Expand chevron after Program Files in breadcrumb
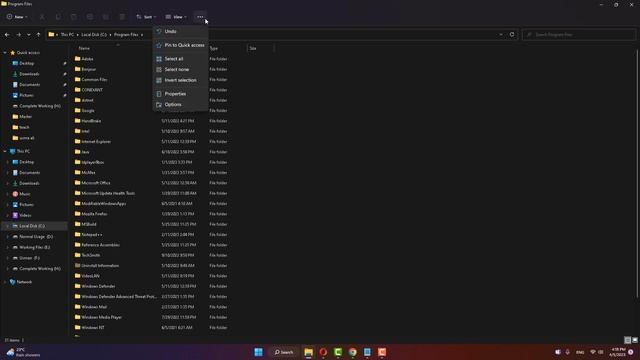 click(x=142, y=35)
